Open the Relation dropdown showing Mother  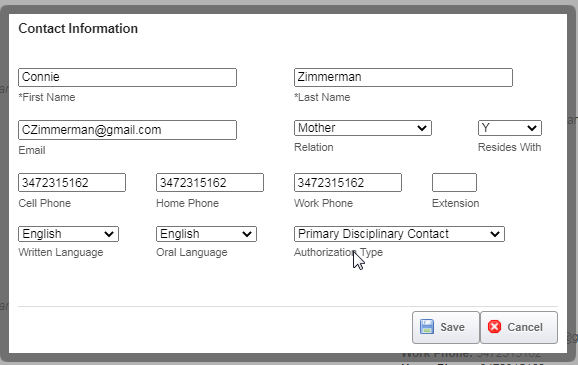pyautogui.click(x=363, y=128)
